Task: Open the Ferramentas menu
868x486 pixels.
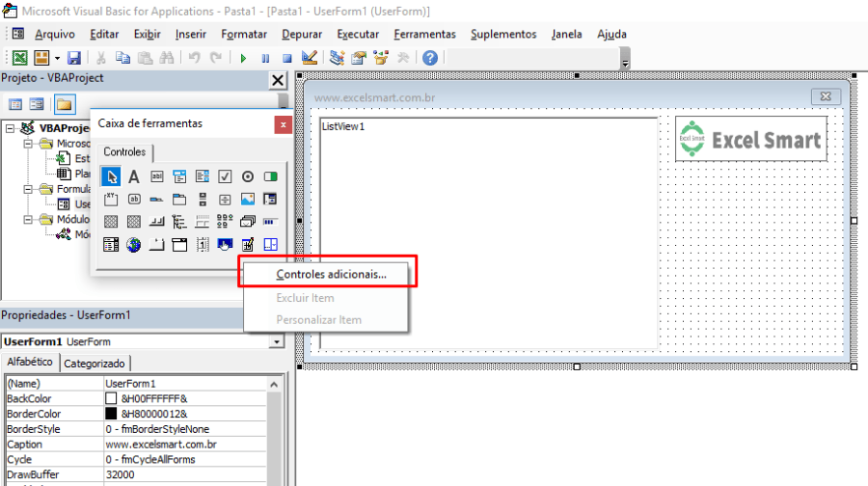Action: point(425,35)
